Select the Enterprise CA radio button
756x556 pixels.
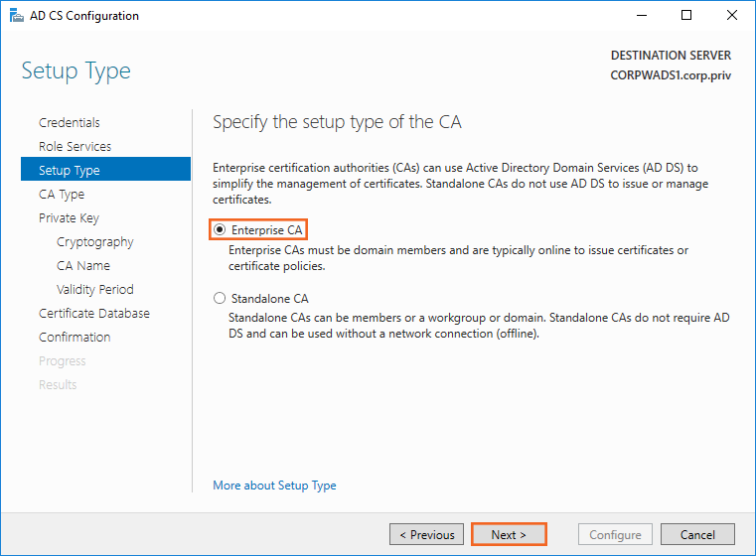click(221, 230)
